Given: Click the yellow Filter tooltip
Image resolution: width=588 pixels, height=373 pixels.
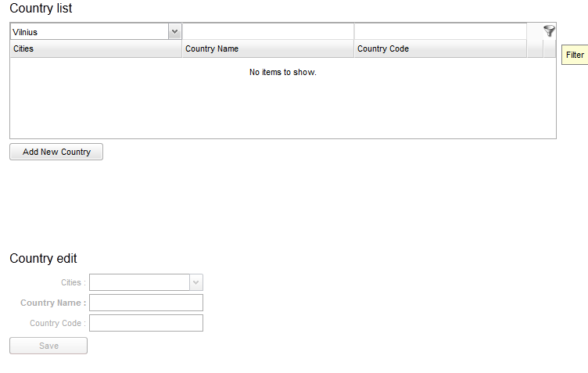Looking at the screenshot, I should click(x=575, y=55).
